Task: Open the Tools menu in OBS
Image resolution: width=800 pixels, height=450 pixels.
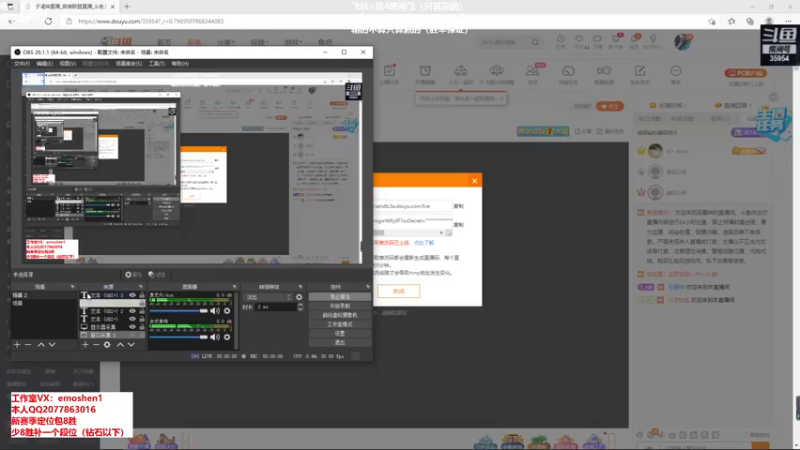Action: tap(157, 64)
